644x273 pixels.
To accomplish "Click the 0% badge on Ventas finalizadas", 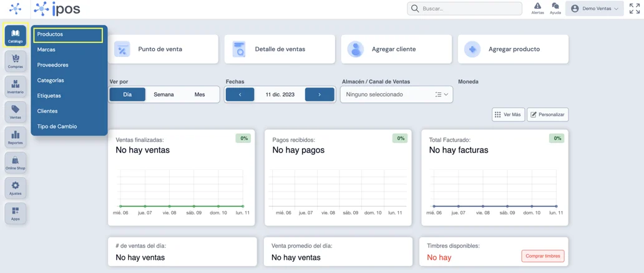I will pyautogui.click(x=243, y=139).
